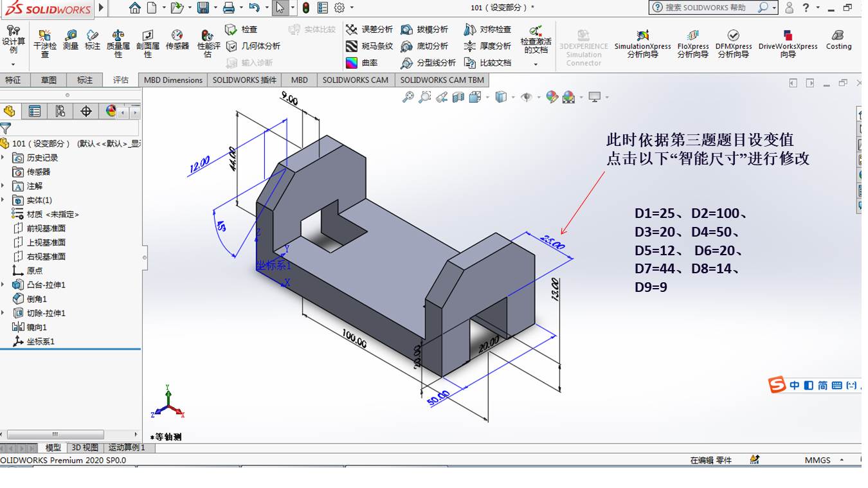Expand the 切除-拉伸1 feature node
Viewport: 868px width, 488px height.
point(3,313)
